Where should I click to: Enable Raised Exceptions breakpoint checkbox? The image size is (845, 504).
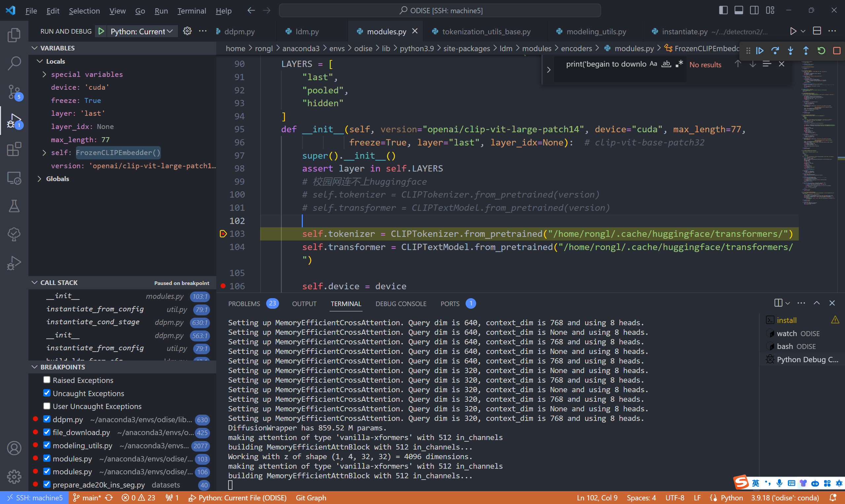tap(47, 380)
